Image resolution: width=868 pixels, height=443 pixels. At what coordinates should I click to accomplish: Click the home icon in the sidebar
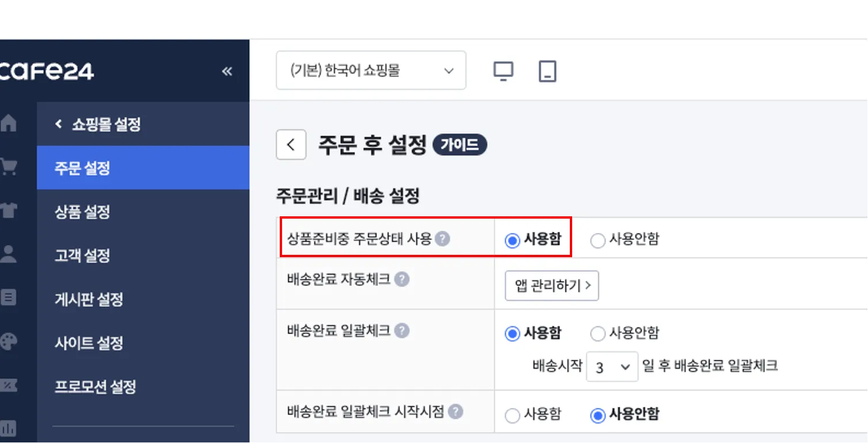8,123
